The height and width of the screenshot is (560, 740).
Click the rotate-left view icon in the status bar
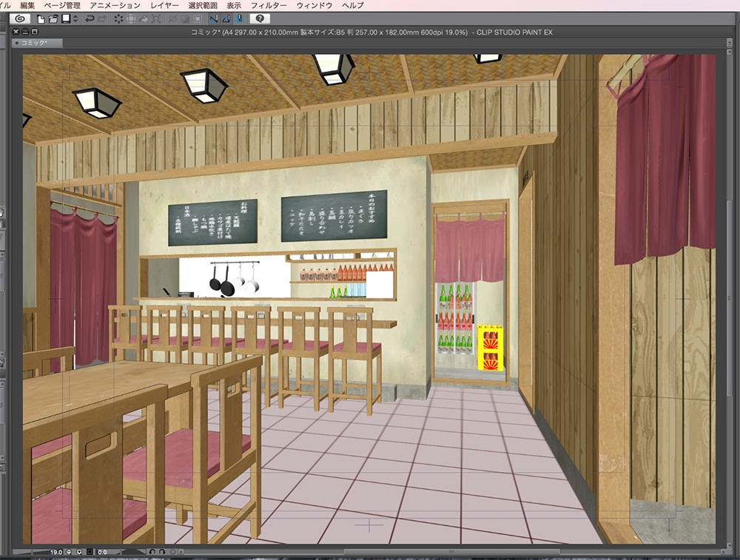pyautogui.click(x=152, y=552)
